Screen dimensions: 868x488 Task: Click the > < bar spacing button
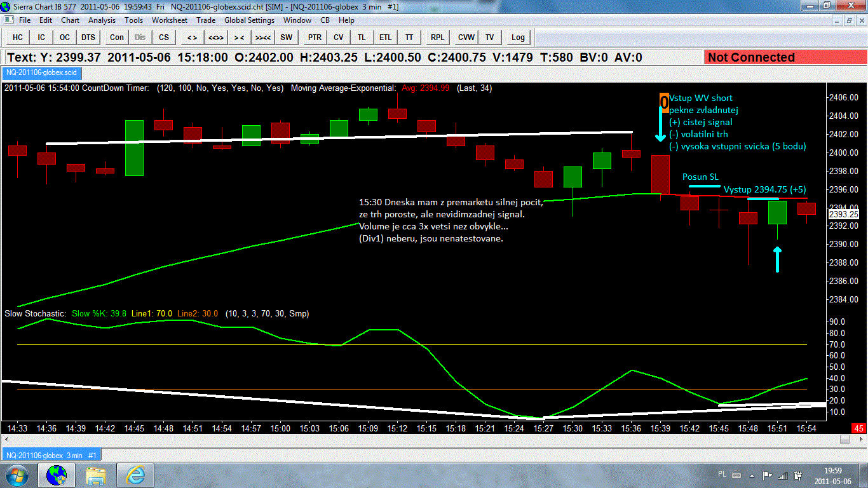pyautogui.click(x=240, y=37)
